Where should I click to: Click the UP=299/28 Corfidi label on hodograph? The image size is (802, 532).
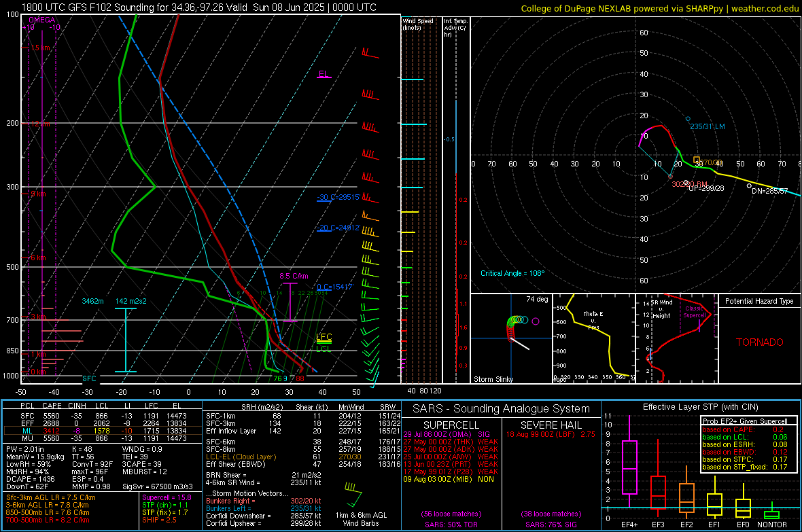706,188
